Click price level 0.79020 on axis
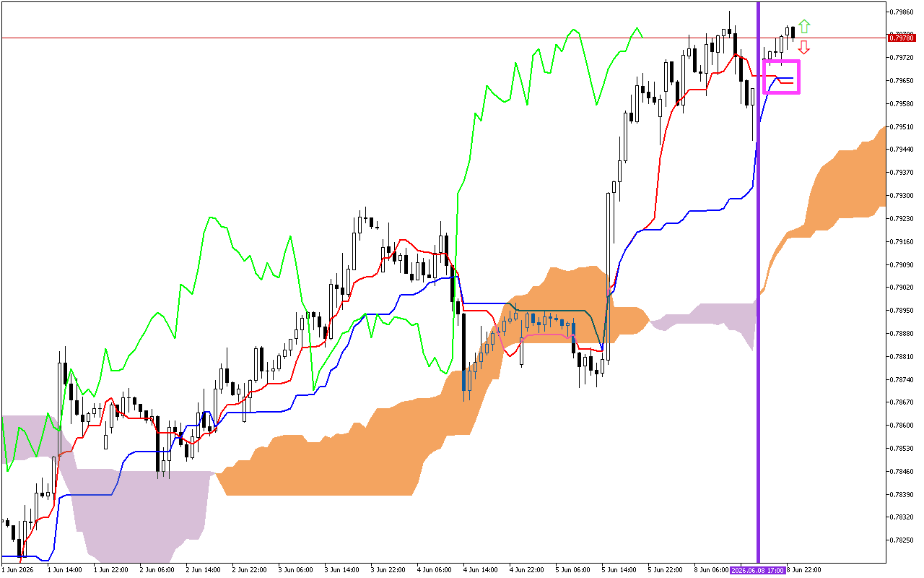 click(902, 288)
